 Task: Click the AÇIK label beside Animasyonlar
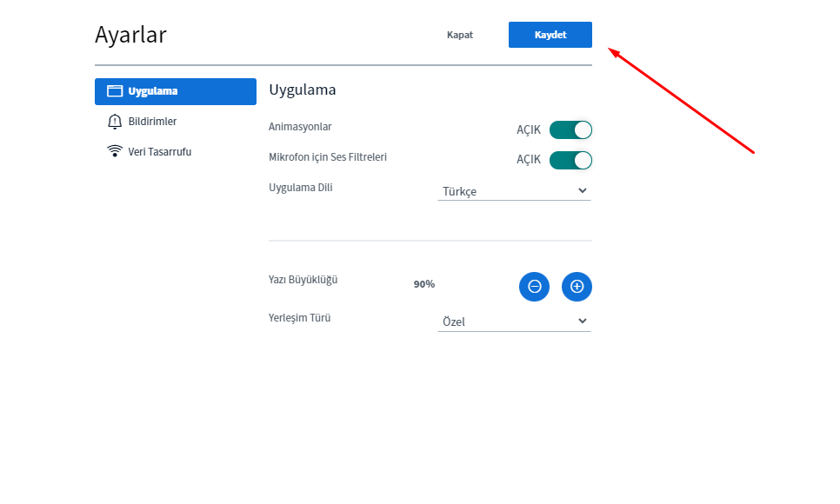point(528,130)
